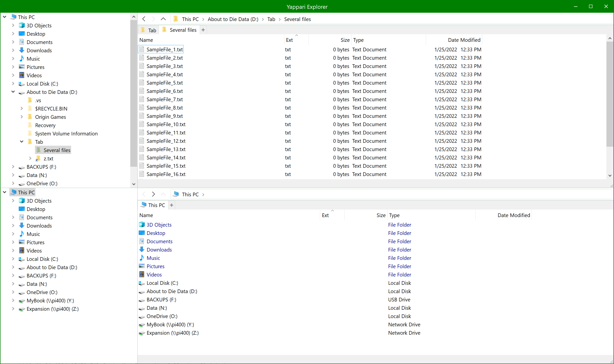Expand BACKUPS (F:) in bottom tree
This screenshot has width=614, height=364.
click(13, 276)
